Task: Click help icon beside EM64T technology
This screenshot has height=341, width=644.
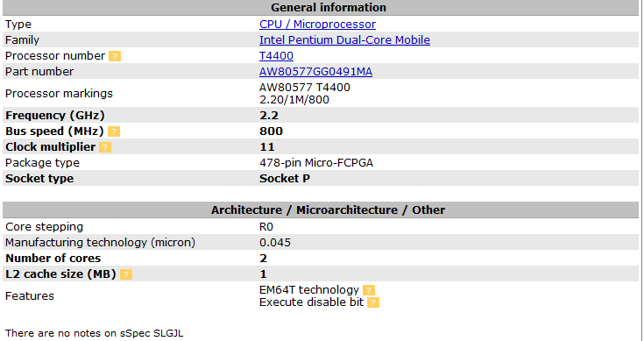Action: pyautogui.click(x=369, y=290)
